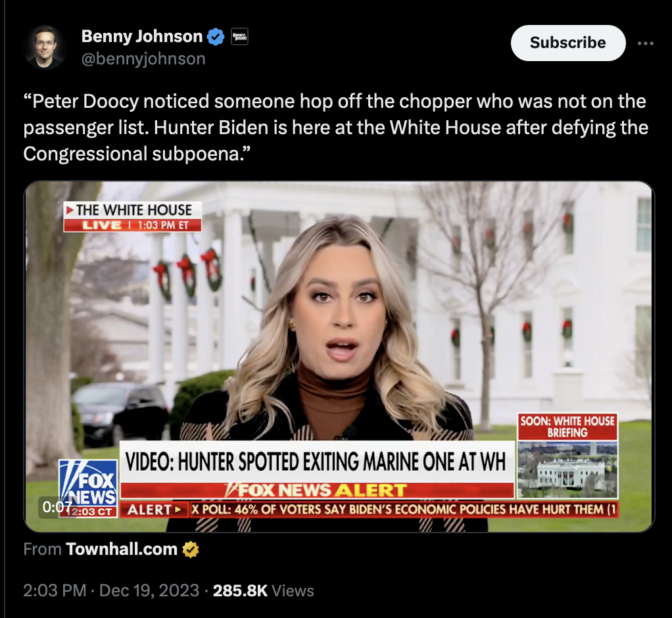The image size is (672, 618).
Task: Click The White House LIVE label in video
Action: [132, 216]
